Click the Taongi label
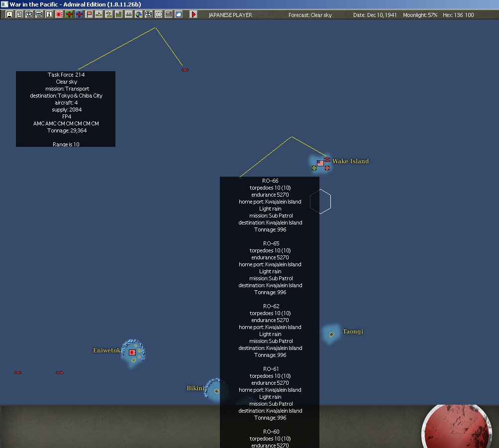The image size is (499, 448). pyautogui.click(x=353, y=332)
